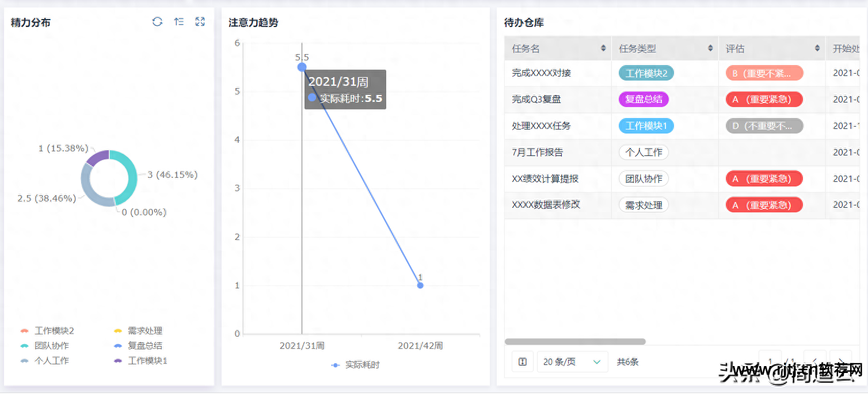Sort the 任务类型 column with its sort arrows

(709, 48)
